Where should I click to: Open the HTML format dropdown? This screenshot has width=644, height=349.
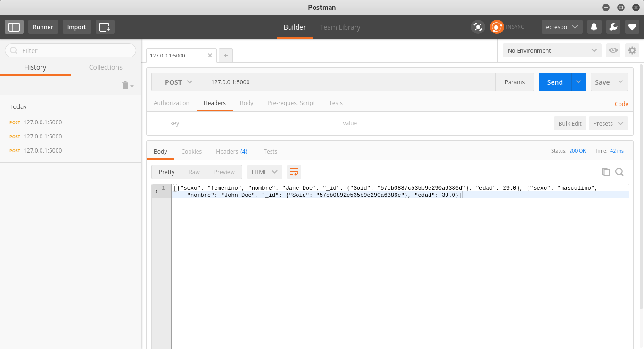[264, 172]
